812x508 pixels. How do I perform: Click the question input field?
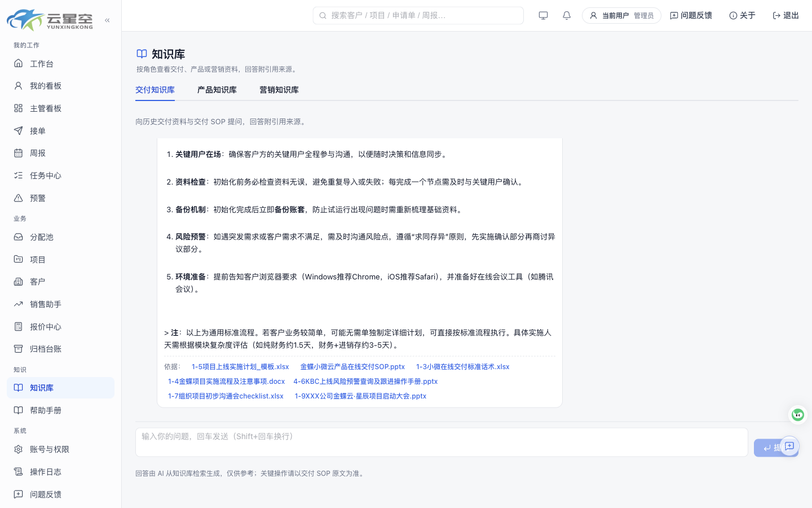(442, 443)
